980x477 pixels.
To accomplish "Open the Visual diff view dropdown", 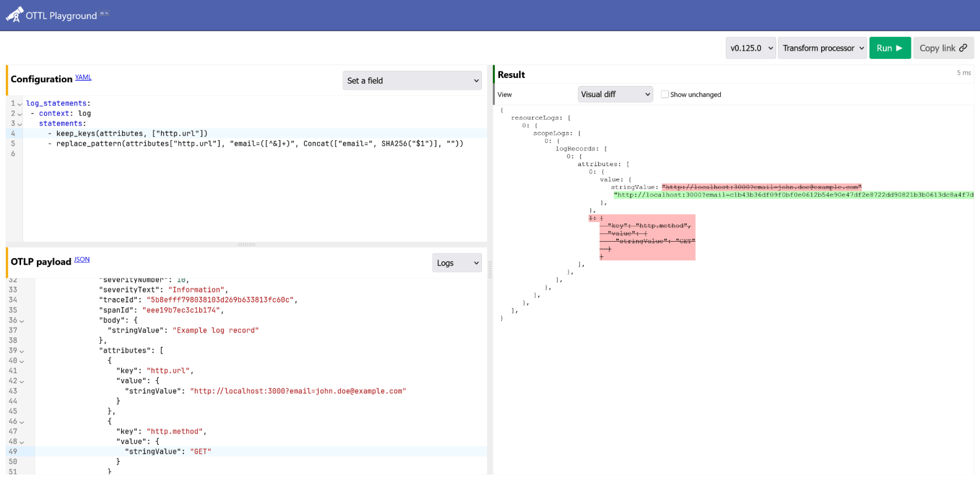I will 615,94.
